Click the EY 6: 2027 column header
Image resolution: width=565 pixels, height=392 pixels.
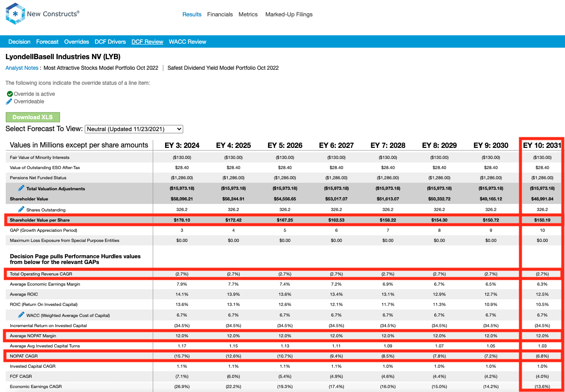coord(336,145)
